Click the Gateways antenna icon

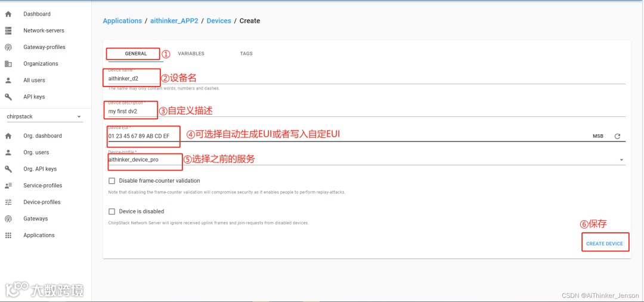click(x=8, y=218)
